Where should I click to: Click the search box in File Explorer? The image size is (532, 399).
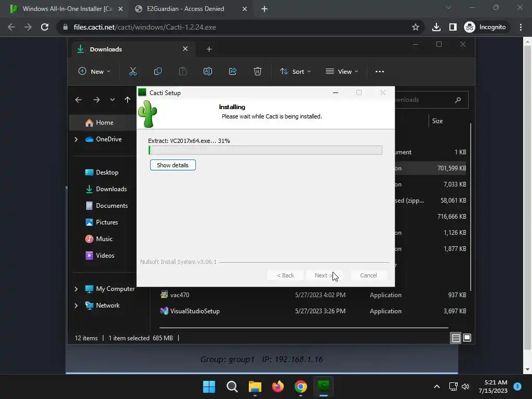coord(432,100)
